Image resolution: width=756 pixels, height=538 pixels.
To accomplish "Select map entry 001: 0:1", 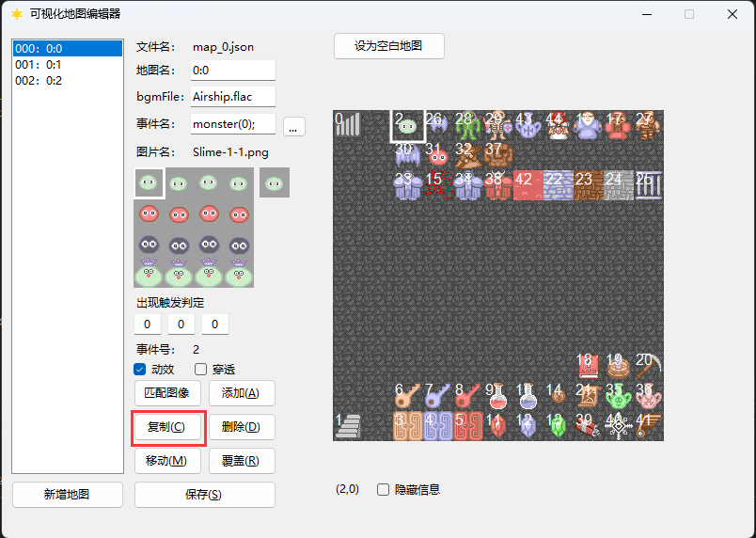I will pos(67,65).
